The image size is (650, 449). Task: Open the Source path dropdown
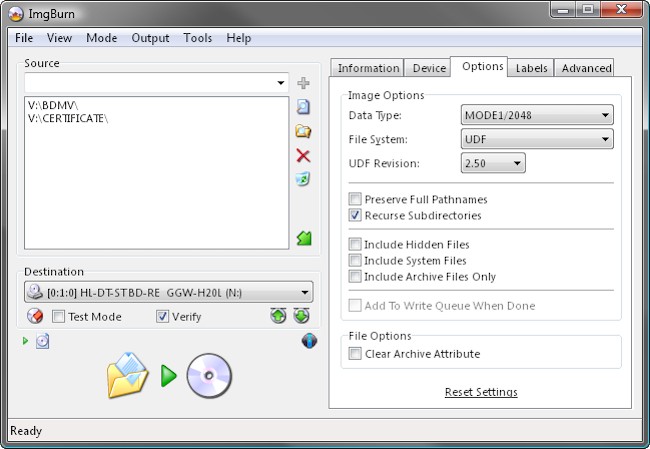(281, 83)
